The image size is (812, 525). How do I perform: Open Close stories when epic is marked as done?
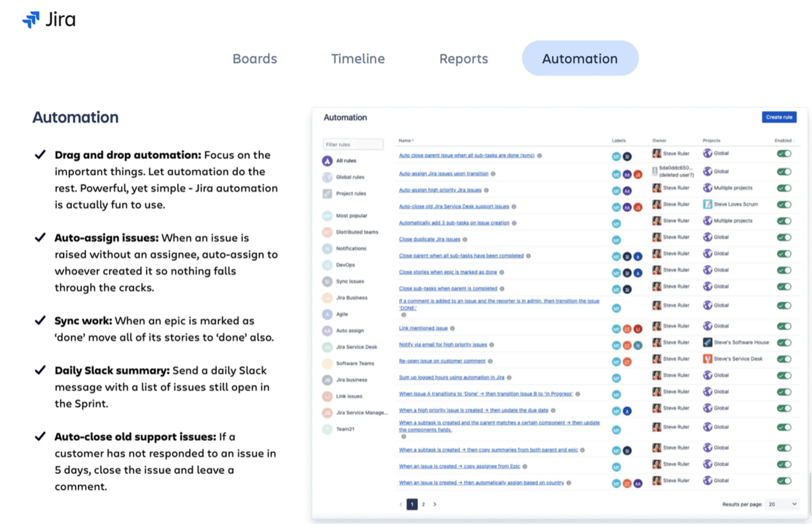[447, 273]
